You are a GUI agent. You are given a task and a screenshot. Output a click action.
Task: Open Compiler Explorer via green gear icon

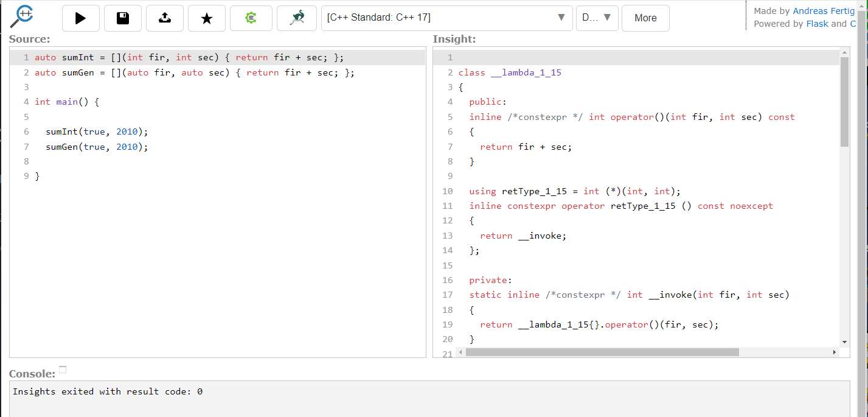pyautogui.click(x=251, y=18)
